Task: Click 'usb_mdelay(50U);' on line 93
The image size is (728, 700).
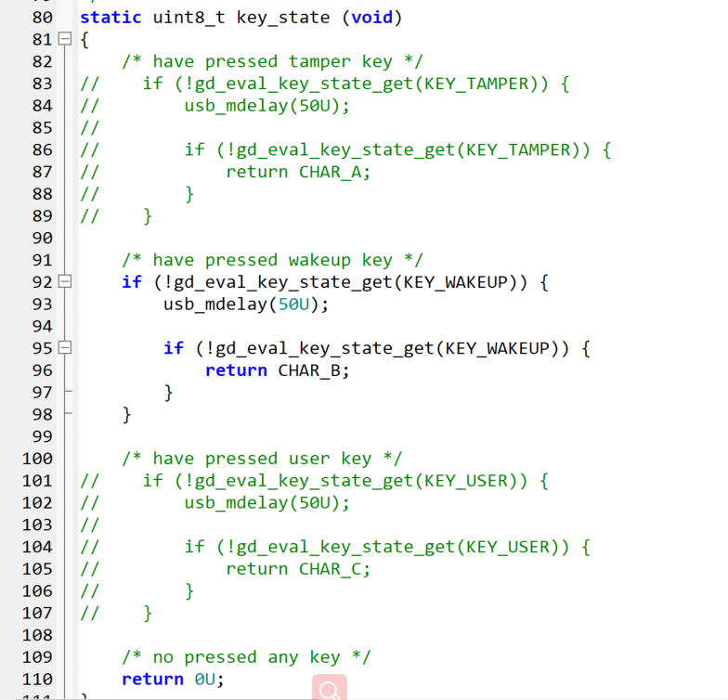Action: pos(246,305)
